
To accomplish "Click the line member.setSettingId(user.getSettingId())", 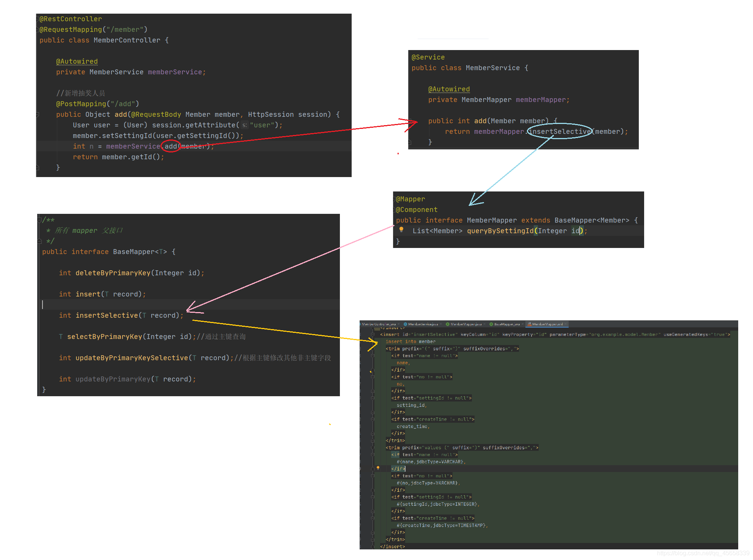I will click(158, 136).
